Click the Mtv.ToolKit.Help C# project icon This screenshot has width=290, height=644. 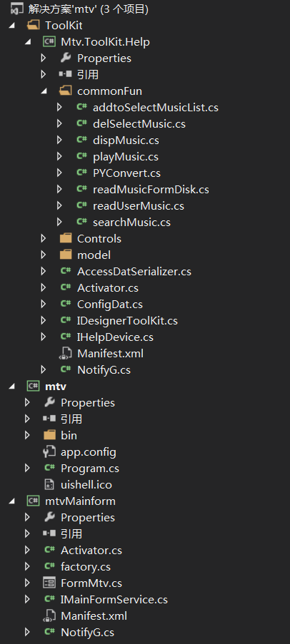[x=49, y=41]
